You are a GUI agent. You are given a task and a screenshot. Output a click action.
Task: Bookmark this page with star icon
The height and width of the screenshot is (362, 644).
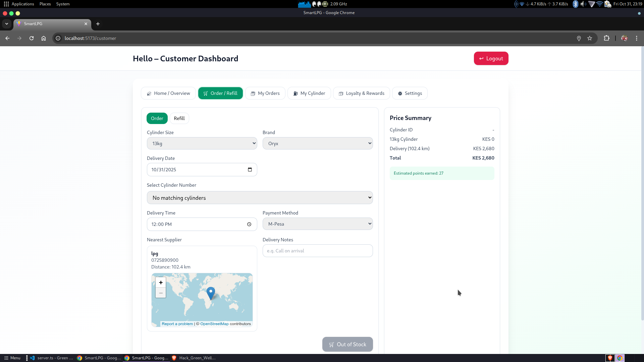590,38
